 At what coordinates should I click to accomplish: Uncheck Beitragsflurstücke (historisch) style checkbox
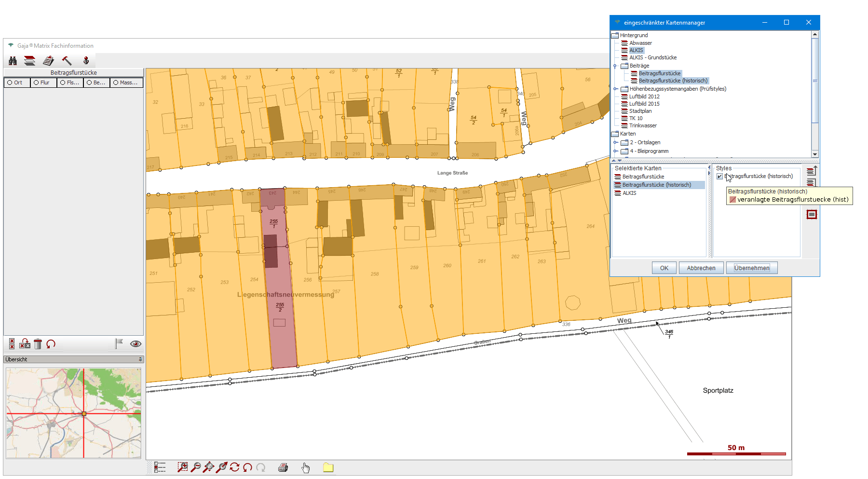click(x=719, y=177)
